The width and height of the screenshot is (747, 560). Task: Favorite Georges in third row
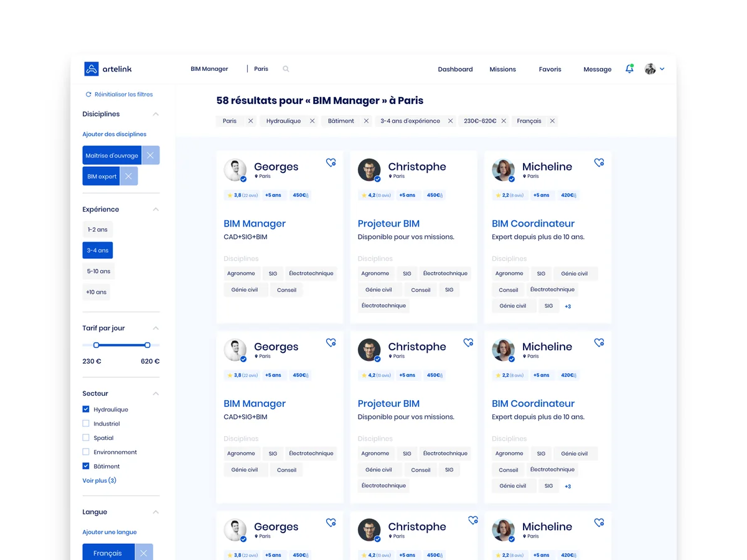point(331,523)
